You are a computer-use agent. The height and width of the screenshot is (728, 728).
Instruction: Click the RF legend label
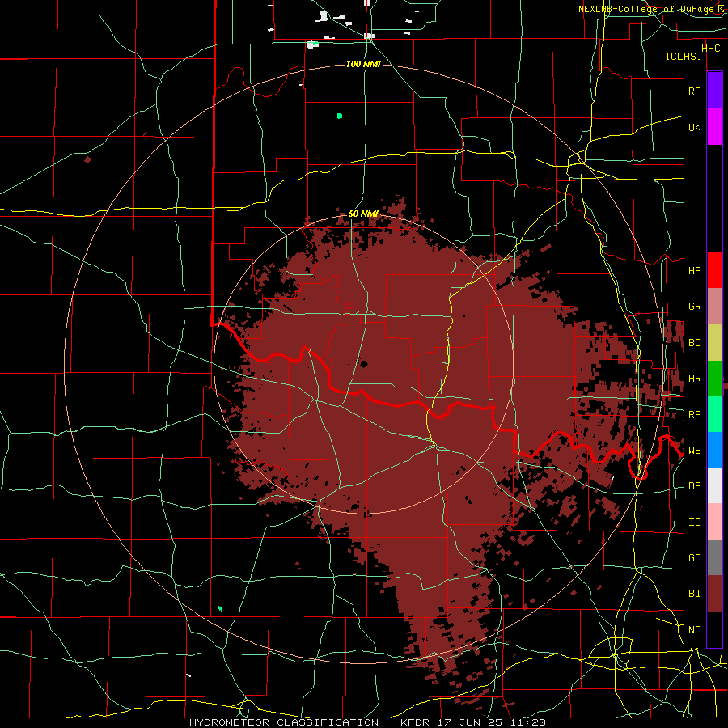click(x=694, y=91)
